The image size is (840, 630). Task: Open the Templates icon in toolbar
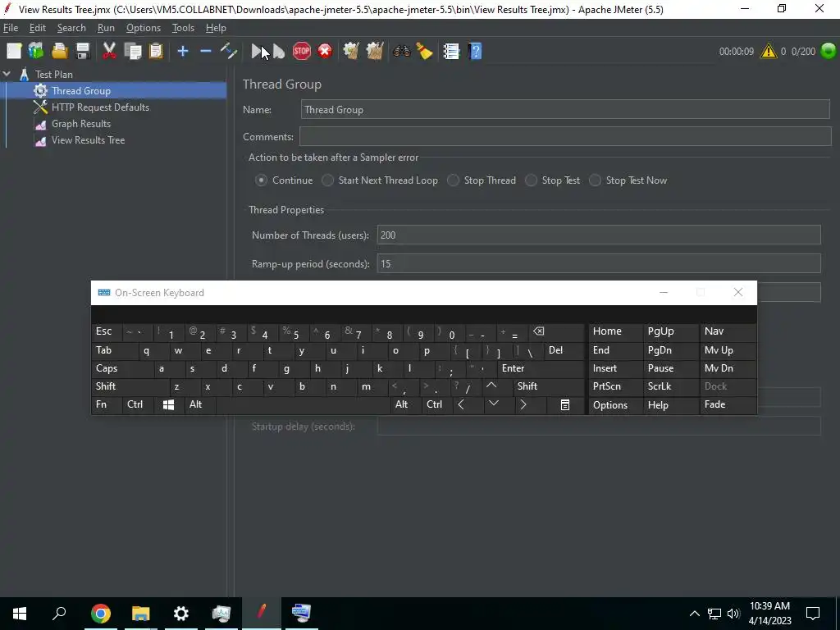point(36,52)
